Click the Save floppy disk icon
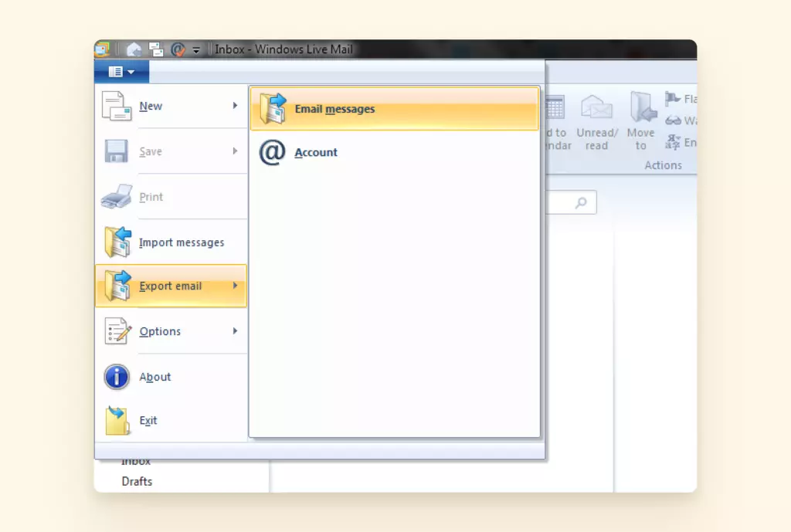791x532 pixels. (x=116, y=151)
